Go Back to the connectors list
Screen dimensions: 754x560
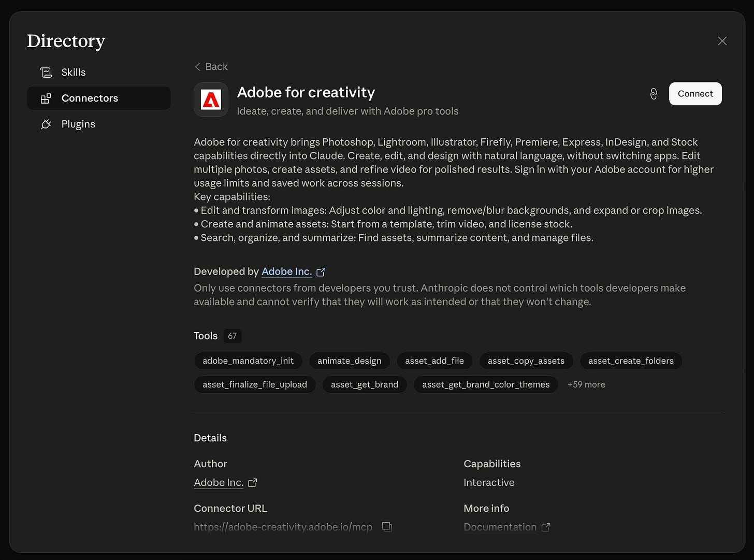click(211, 66)
